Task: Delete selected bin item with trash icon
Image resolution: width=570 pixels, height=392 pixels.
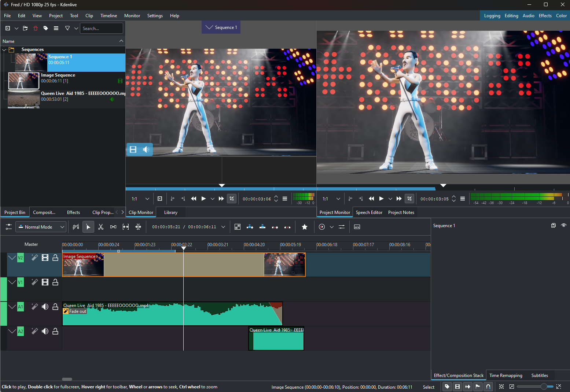Action: pyautogui.click(x=36, y=28)
